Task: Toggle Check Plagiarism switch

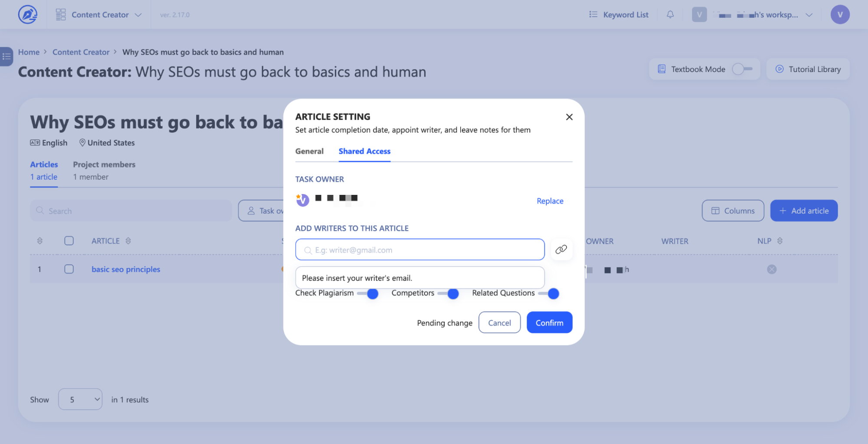Action: pos(367,293)
